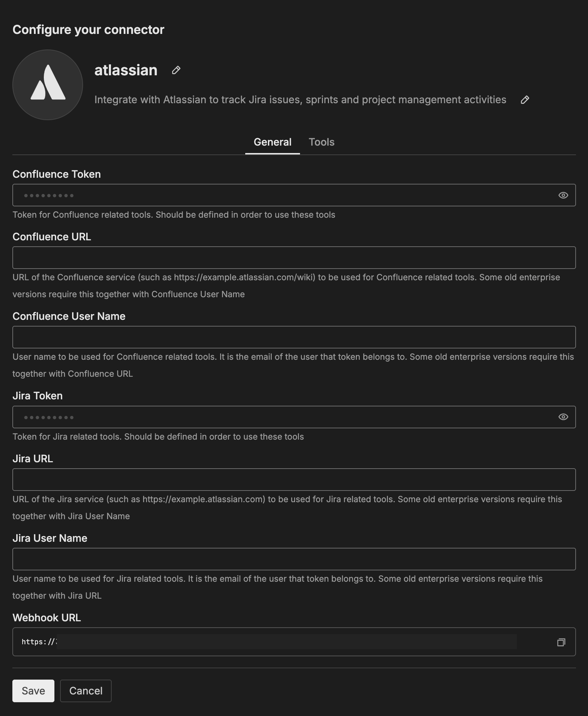Copy the Webhook URL using the copy icon
Viewport: 588px width, 716px height.
coord(562,642)
